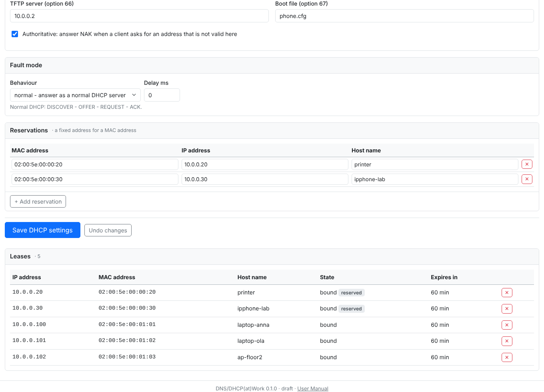Image resolution: width=544 pixels, height=392 pixels.
Task: Click Save DHCP settings
Action: click(x=42, y=230)
